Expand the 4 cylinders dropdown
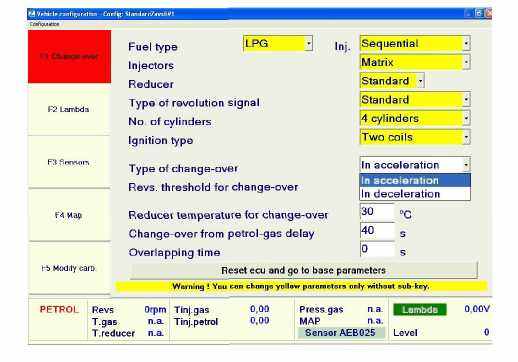The width and height of the screenshot is (518, 362). tap(415, 118)
